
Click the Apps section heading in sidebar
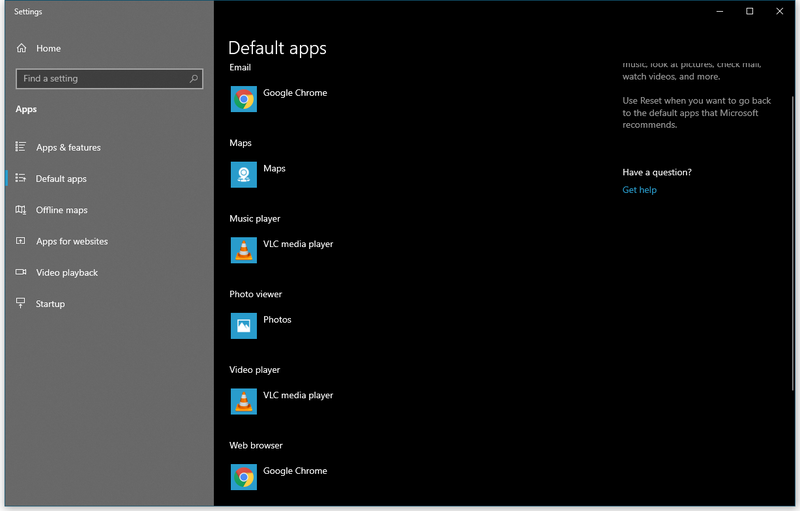pos(26,109)
